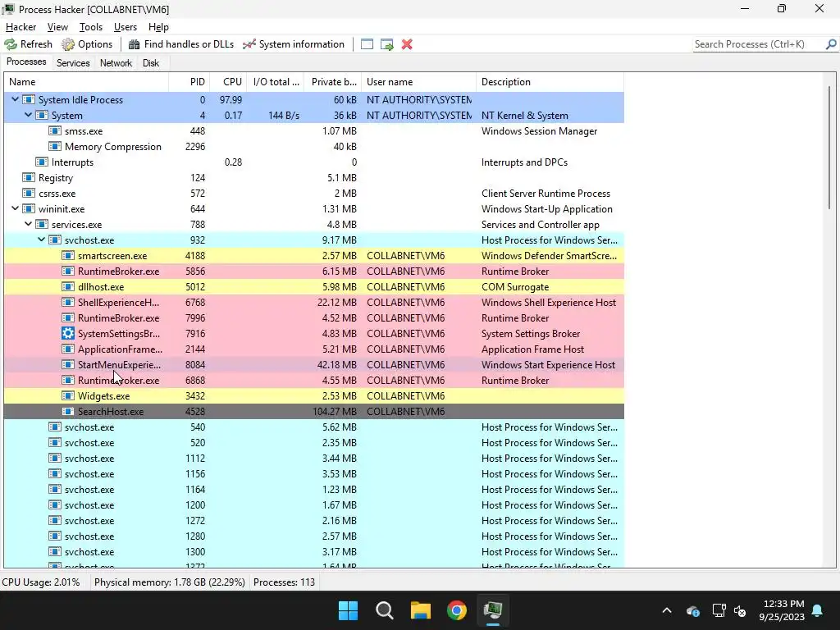Click the SystemSettingsBroker gear icon
This screenshot has width=840, height=630.
coord(68,334)
